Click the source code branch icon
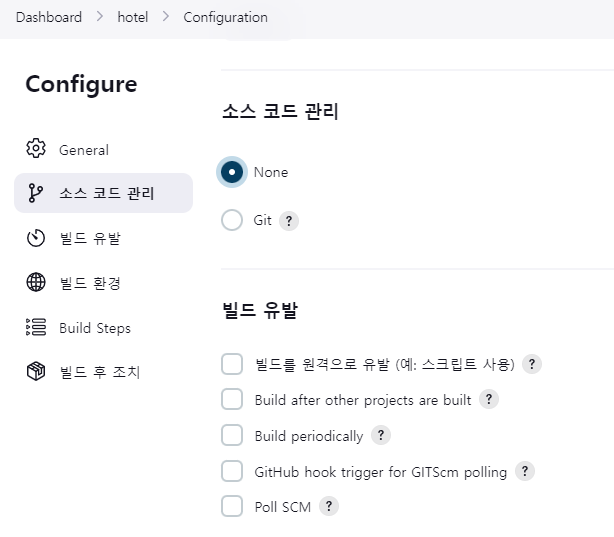Screen dimensions: 614x537 coord(36,193)
